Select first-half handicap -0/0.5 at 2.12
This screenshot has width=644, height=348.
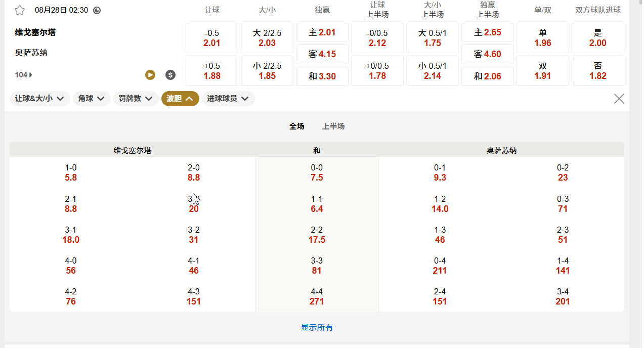(x=377, y=38)
